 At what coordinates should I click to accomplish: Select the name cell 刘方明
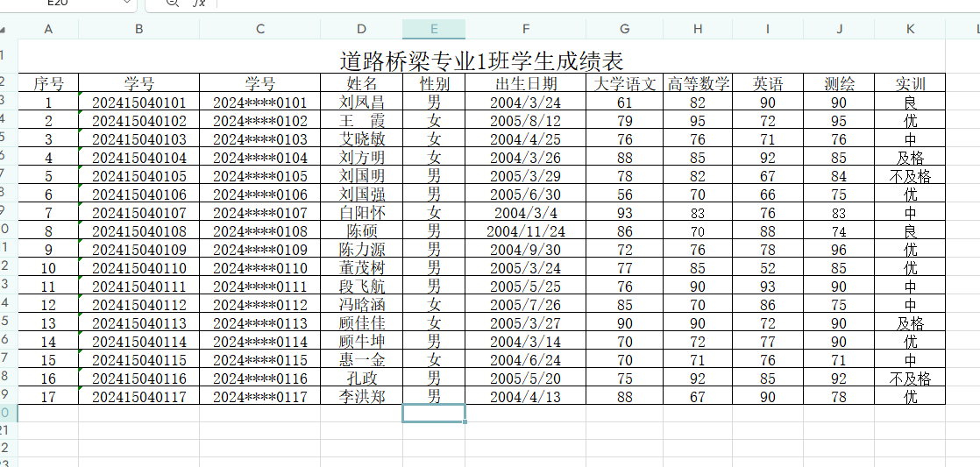[361, 158]
